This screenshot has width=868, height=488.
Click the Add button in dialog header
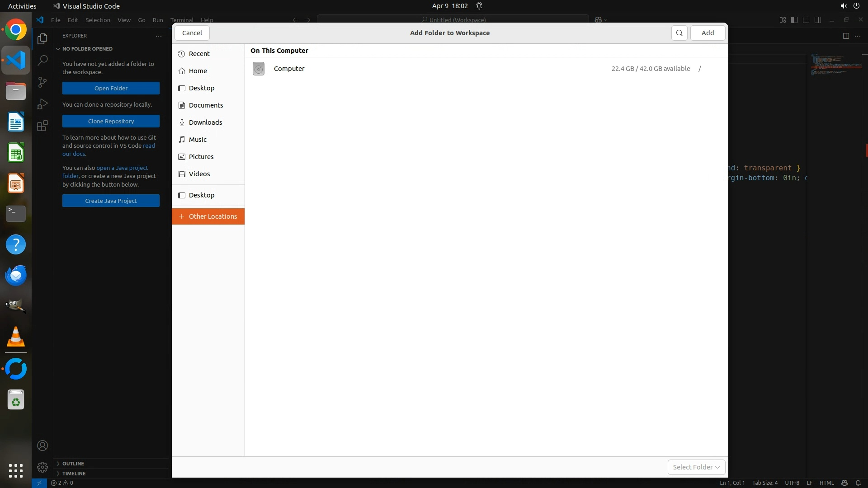pos(708,33)
